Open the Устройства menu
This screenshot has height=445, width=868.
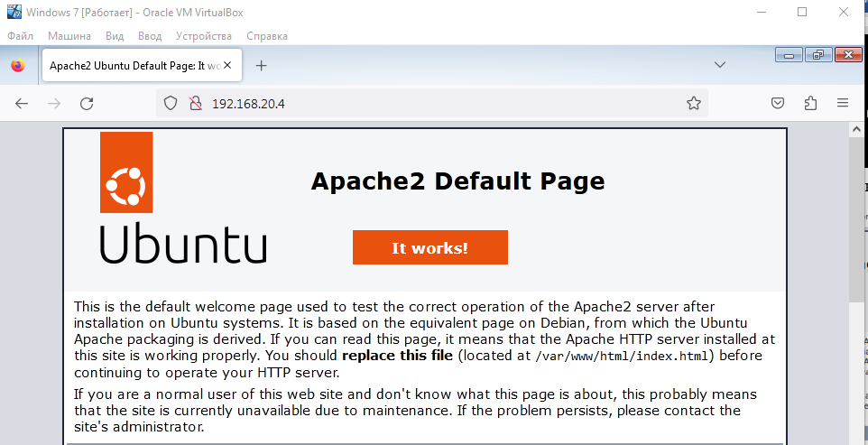(204, 36)
